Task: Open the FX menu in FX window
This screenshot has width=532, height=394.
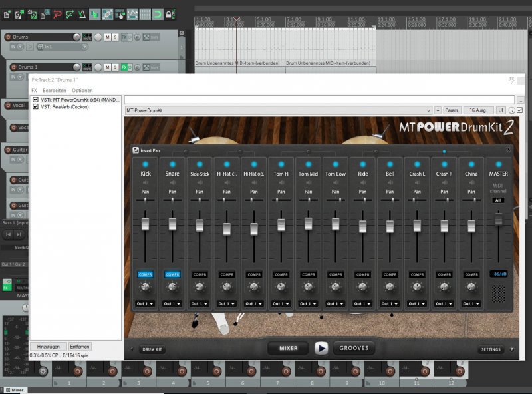Action: (34, 91)
